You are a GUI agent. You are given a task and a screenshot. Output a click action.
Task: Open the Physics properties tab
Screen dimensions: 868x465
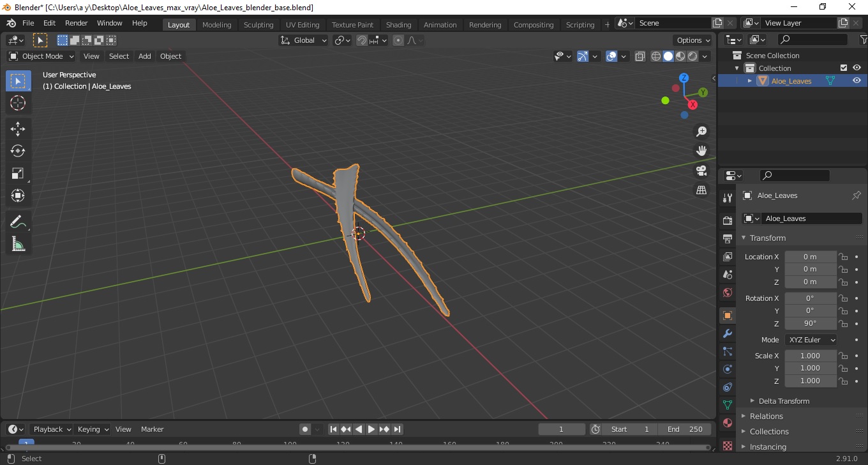(x=727, y=369)
